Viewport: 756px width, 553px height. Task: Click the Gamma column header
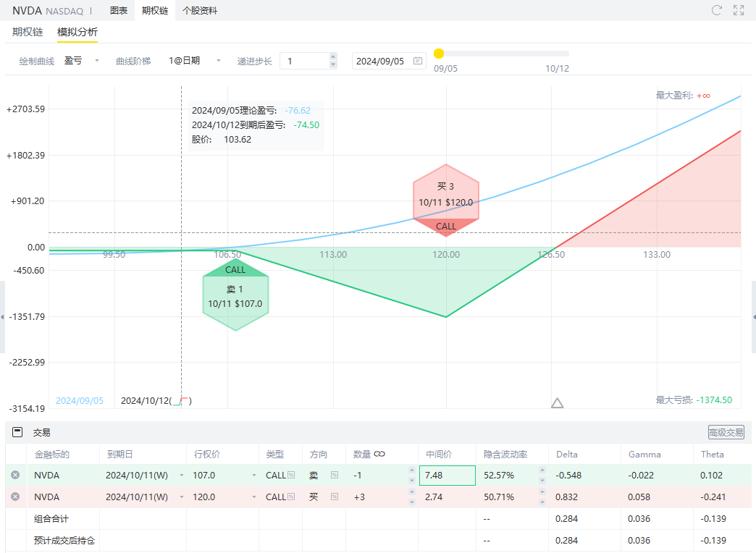coord(644,454)
